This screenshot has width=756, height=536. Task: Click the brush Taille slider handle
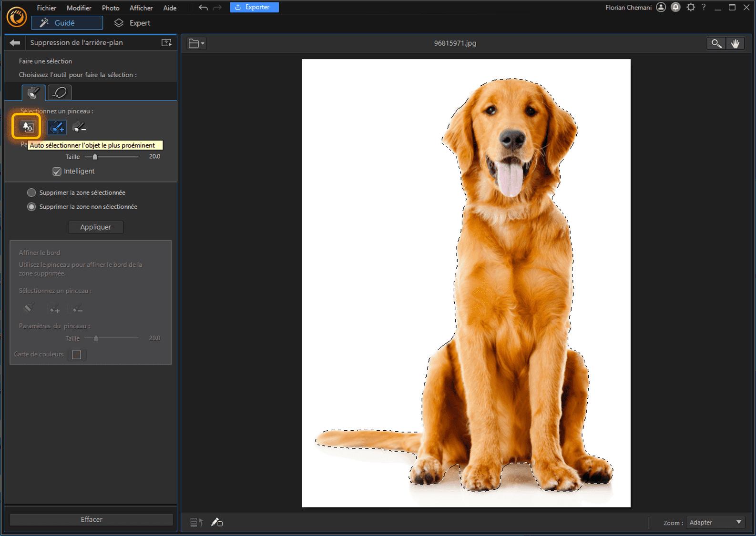coord(95,157)
